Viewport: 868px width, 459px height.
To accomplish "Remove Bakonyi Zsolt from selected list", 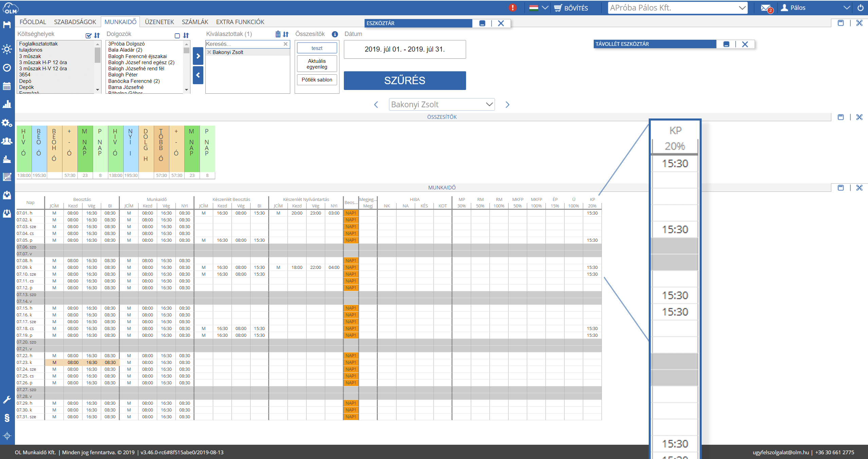I will 209,52.
